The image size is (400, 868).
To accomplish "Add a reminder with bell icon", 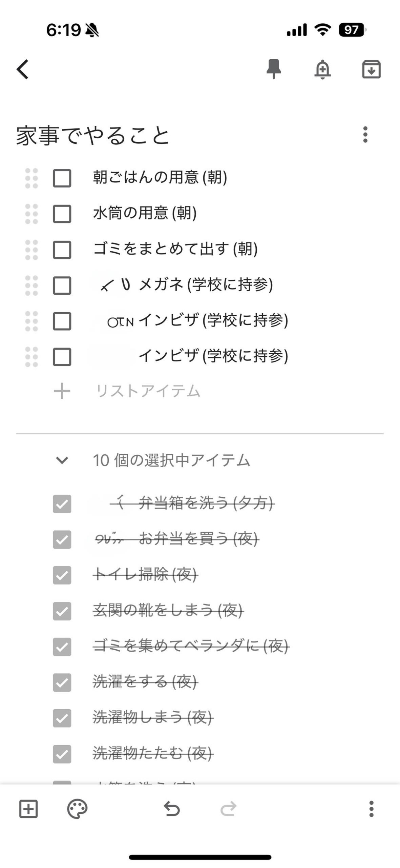I will (322, 69).
